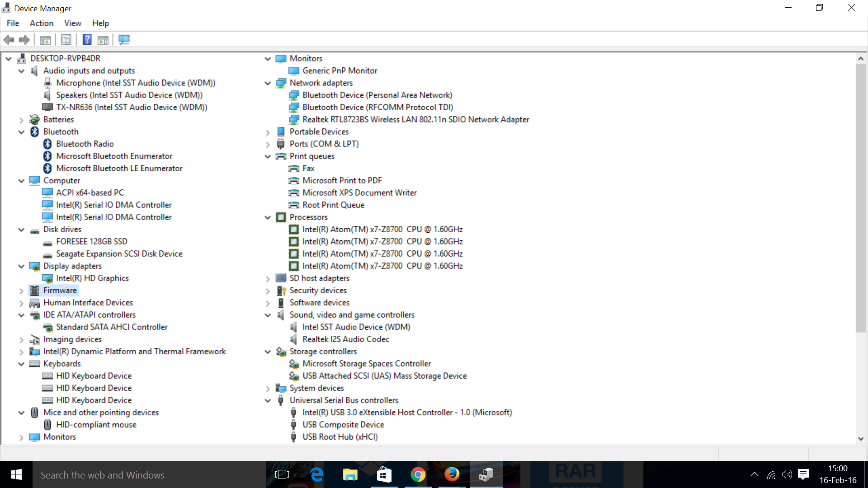This screenshot has height=488, width=868.
Task: Select the DESKTOP-RVPB4DR root node
Action: tap(66, 58)
